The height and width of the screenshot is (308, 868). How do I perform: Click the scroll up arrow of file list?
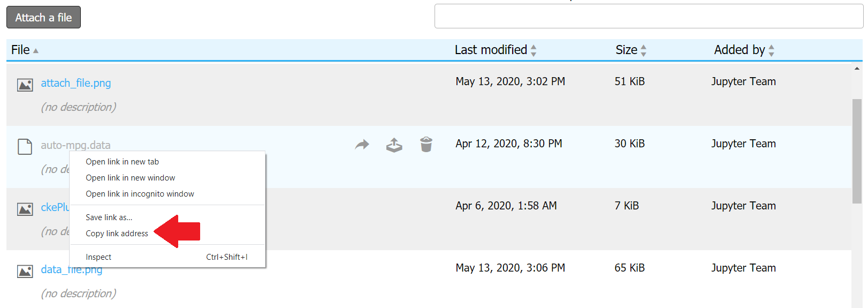pos(857,69)
